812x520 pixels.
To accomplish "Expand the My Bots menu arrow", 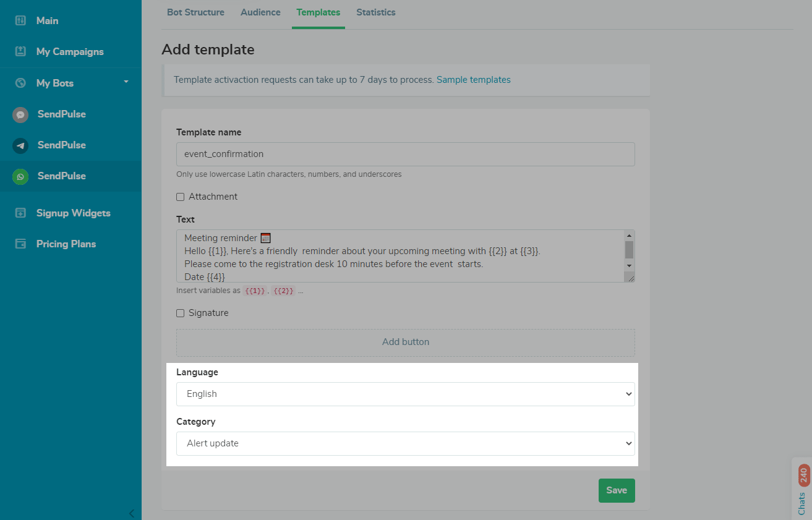I will (x=126, y=82).
